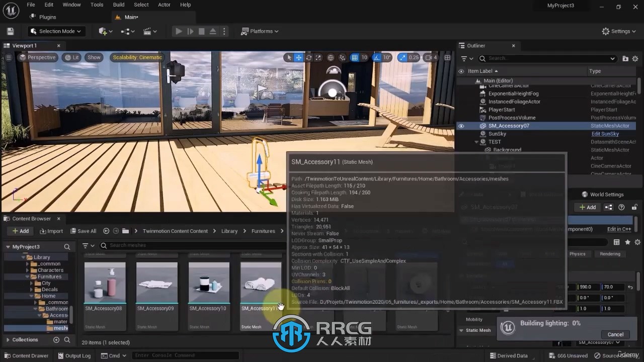Click Library in the breadcrumb path
The image size is (644, 362).
click(x=229, y=231)
